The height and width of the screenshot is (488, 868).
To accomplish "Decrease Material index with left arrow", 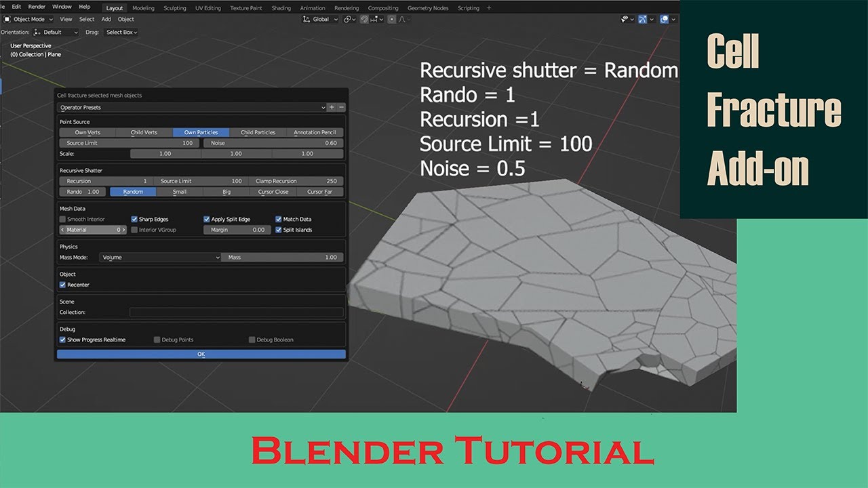I will point(62,230).
